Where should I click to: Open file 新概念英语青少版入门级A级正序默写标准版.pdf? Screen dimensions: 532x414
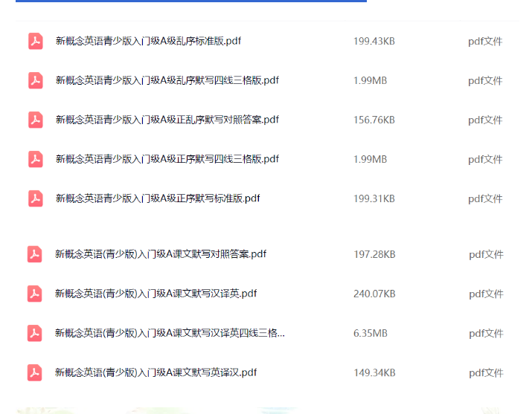tap(158, 198)
